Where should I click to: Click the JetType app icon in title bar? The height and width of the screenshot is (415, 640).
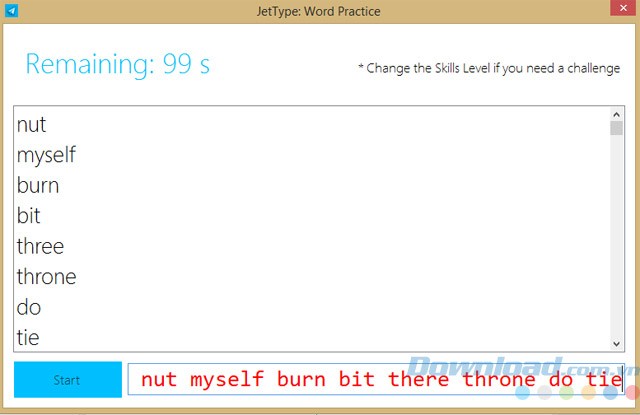(11, 10)
